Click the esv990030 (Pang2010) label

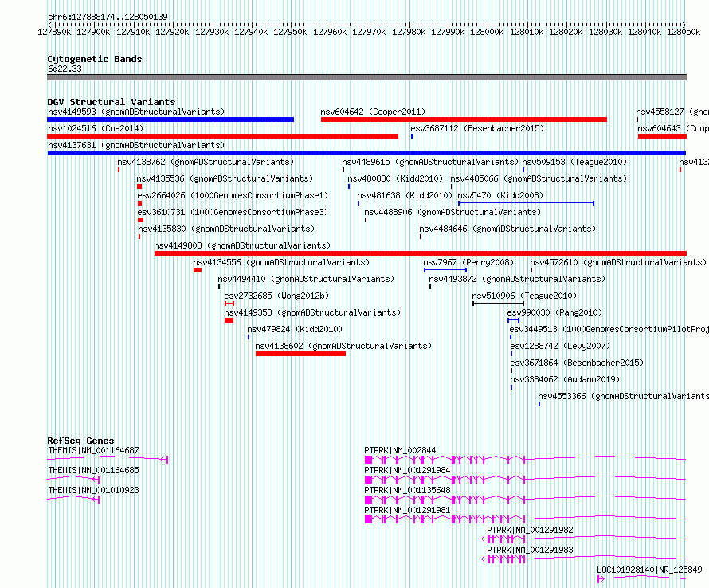(554, 312)
